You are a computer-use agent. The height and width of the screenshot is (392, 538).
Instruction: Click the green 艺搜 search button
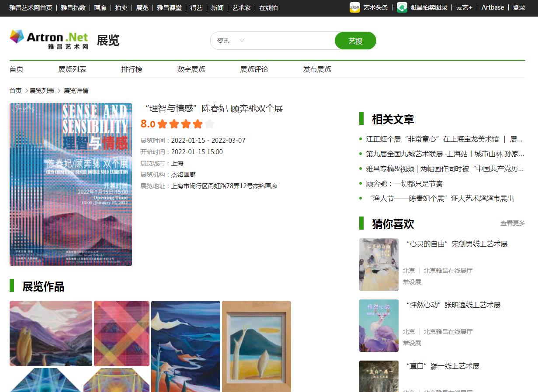[x=355, y=41]
